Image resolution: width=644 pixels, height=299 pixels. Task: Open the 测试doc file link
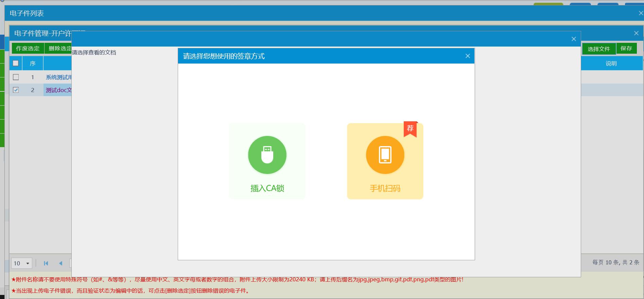[58, 90]
